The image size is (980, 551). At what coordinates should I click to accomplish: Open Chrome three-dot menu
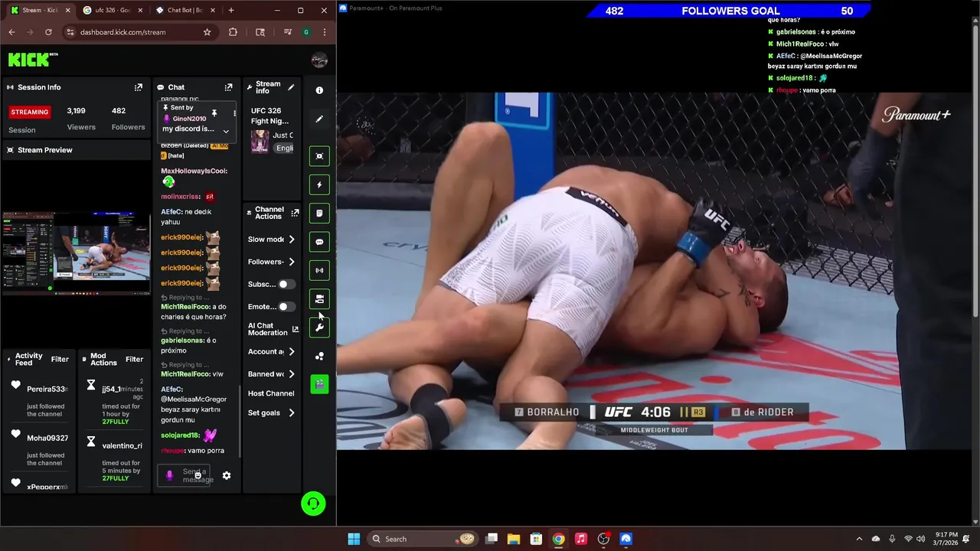pos(325,32)
